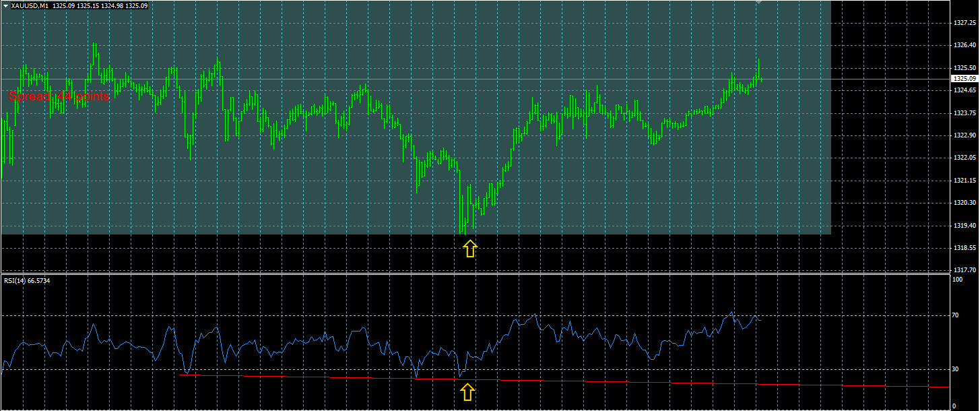Click the 1327.25 price scale value
Viewport: 980px width, 411px height.
(965, 23)
